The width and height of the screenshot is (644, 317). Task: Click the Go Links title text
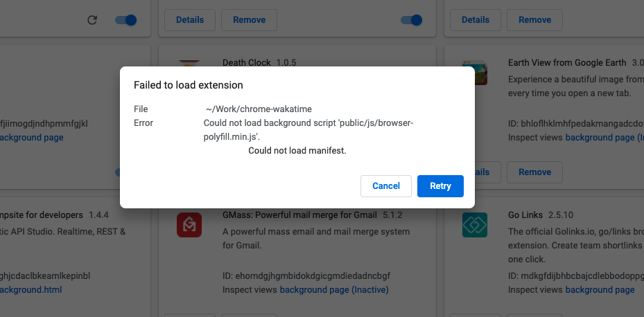(x=525, y=215)
